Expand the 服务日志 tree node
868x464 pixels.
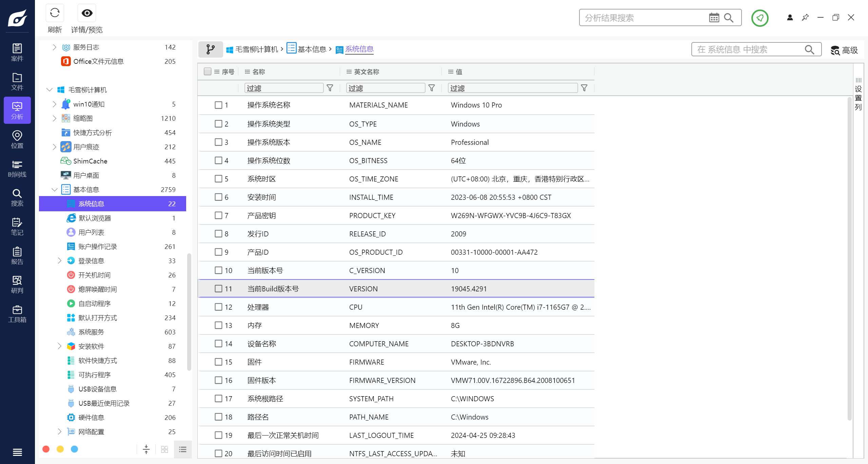(54, 47)
